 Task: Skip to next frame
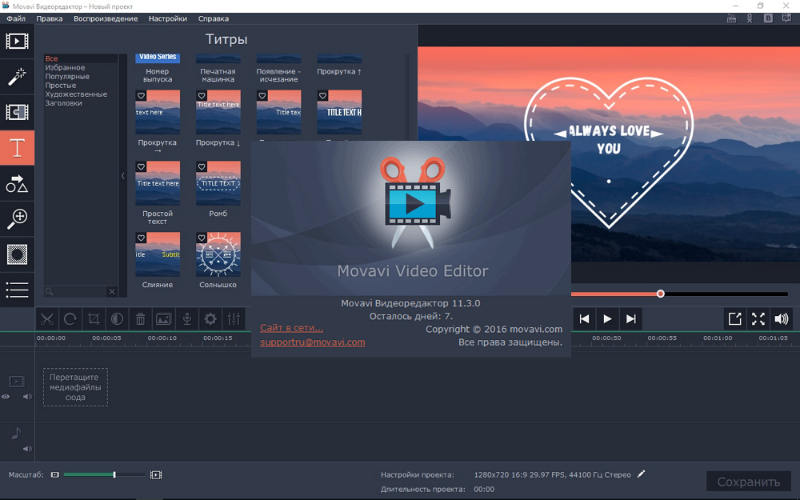(631, 319)
